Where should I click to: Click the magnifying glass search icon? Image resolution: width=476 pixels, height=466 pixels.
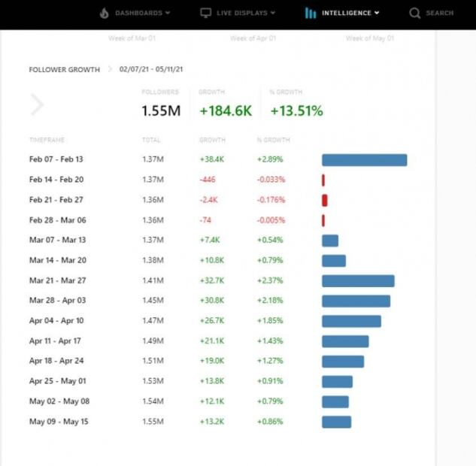414,13
